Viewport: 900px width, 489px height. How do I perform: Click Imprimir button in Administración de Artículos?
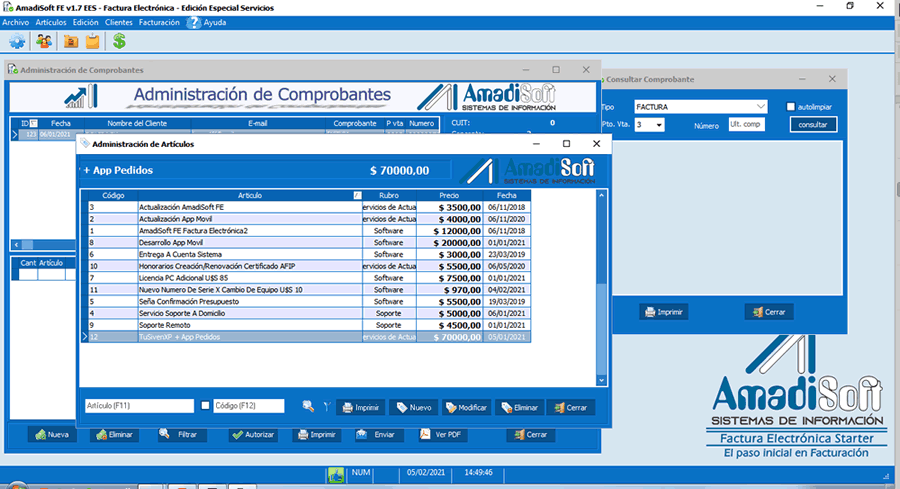point(361,408)
